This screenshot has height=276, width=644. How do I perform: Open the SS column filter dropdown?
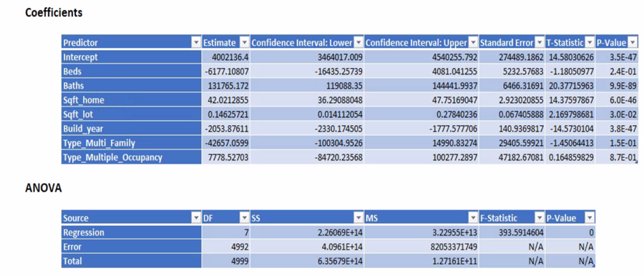click(x=358, y=219)
